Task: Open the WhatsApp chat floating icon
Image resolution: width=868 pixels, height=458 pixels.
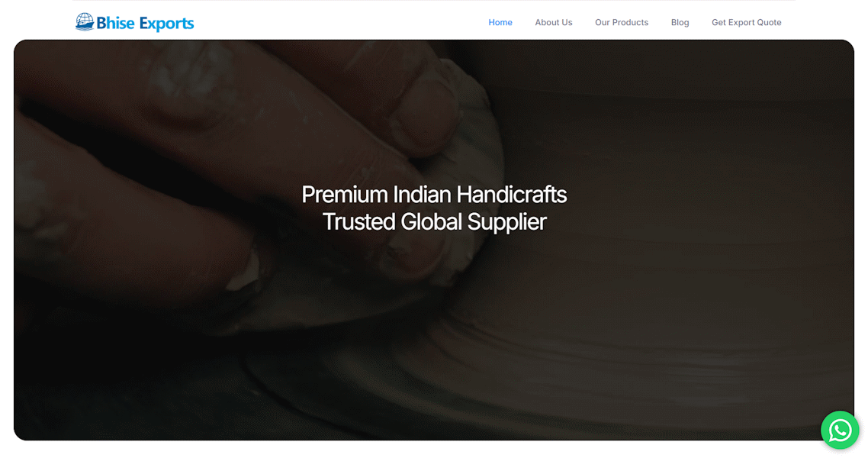Action: 840,430
